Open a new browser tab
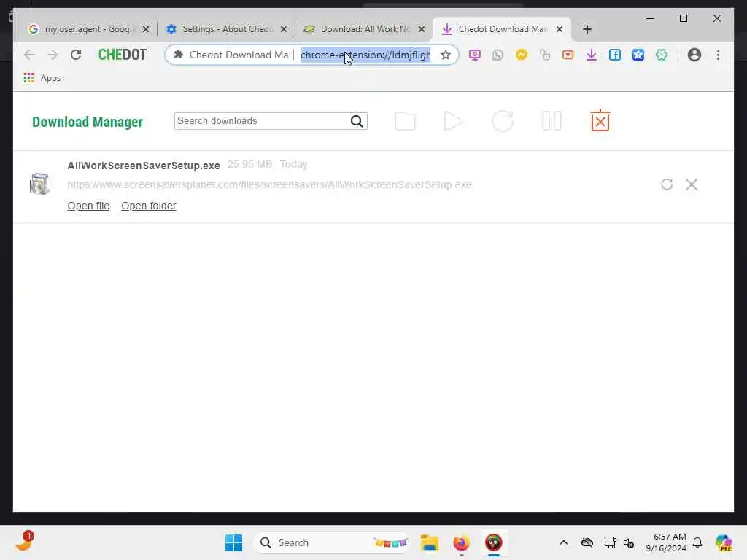Screen dimensions: 747x560 pyautogui.click(x=587, y=29)
